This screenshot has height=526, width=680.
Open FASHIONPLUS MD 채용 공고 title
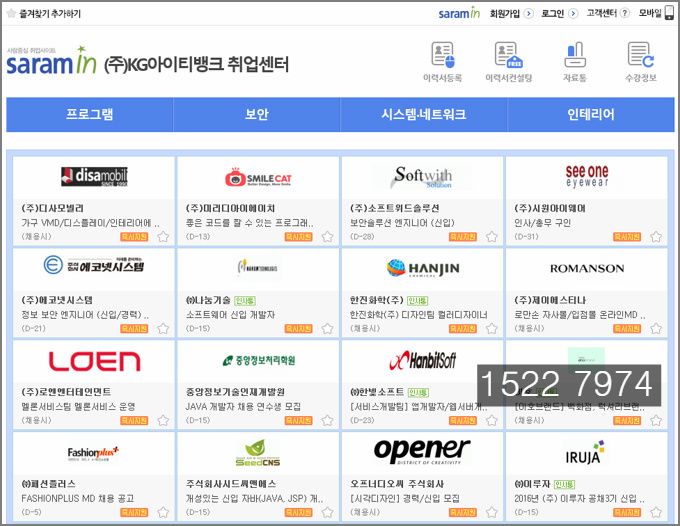pos(78,499)
